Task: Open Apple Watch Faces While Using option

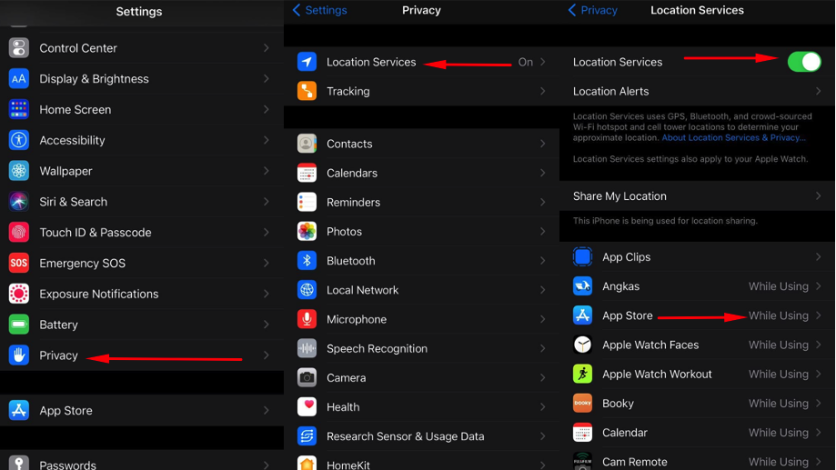Action: [x=778, y=345]
